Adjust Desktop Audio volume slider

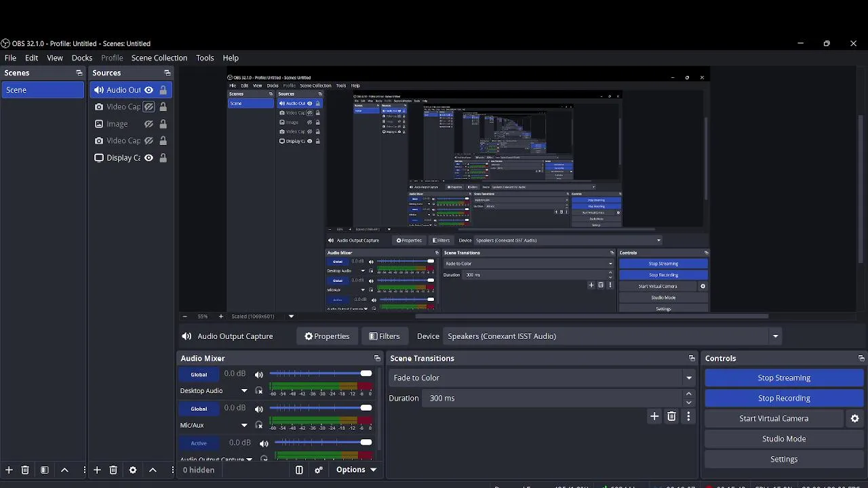(321, 373)
